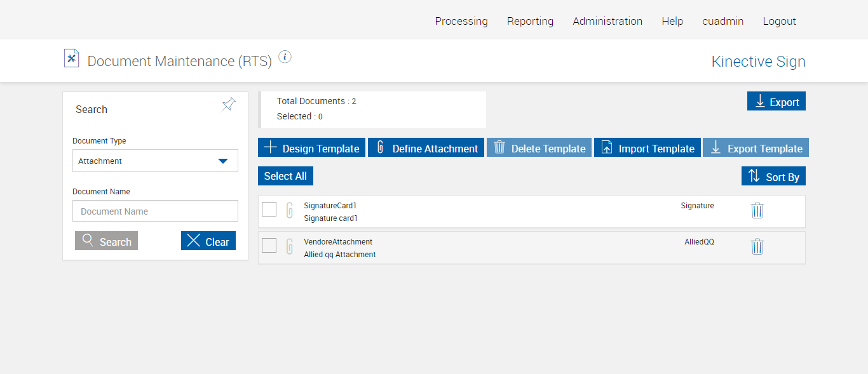
Task: Delete SignatureCard1 using its trash icon
Action: tap(757, 210)
